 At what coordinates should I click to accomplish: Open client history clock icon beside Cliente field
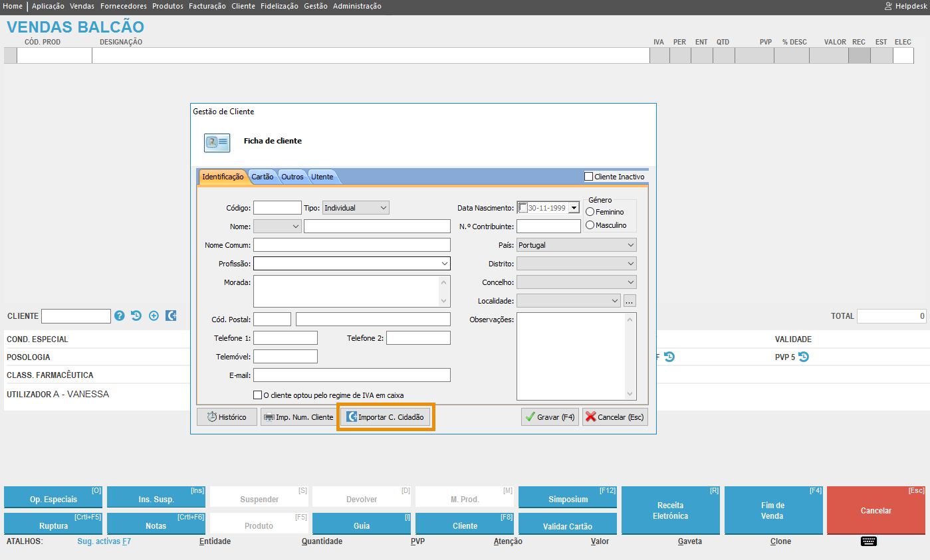point(136,316)
